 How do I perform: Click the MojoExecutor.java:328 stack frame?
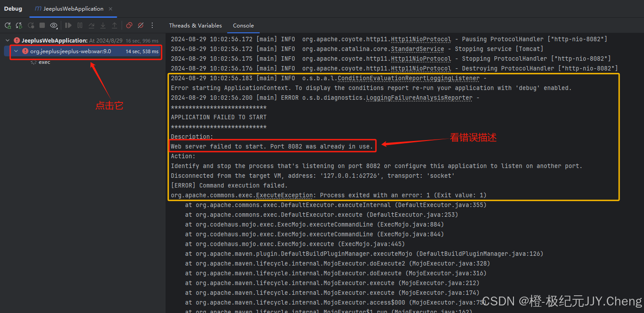337,263
